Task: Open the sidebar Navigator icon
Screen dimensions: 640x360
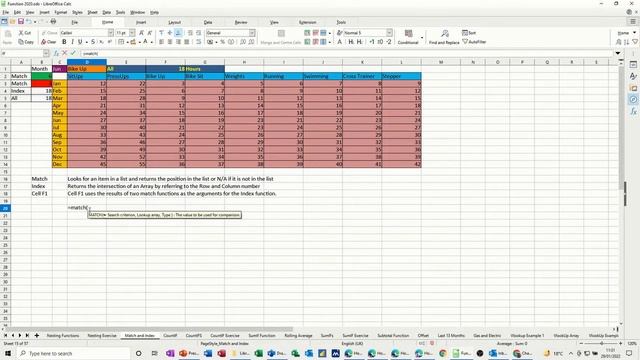Action: (x=633, y=100)
